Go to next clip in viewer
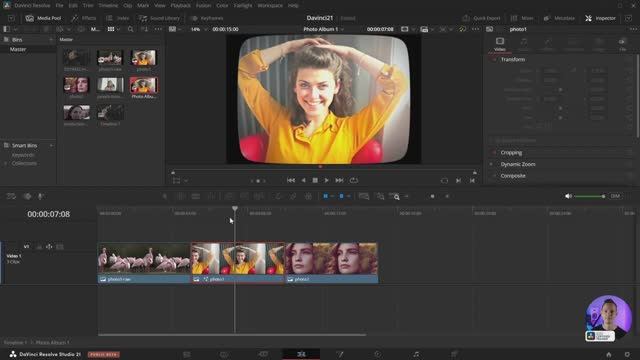640x360 pixels. click(x=458, y=180)
